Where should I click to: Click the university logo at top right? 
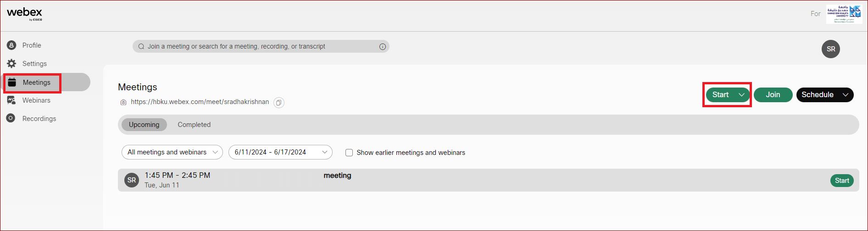tap(844, 14)
